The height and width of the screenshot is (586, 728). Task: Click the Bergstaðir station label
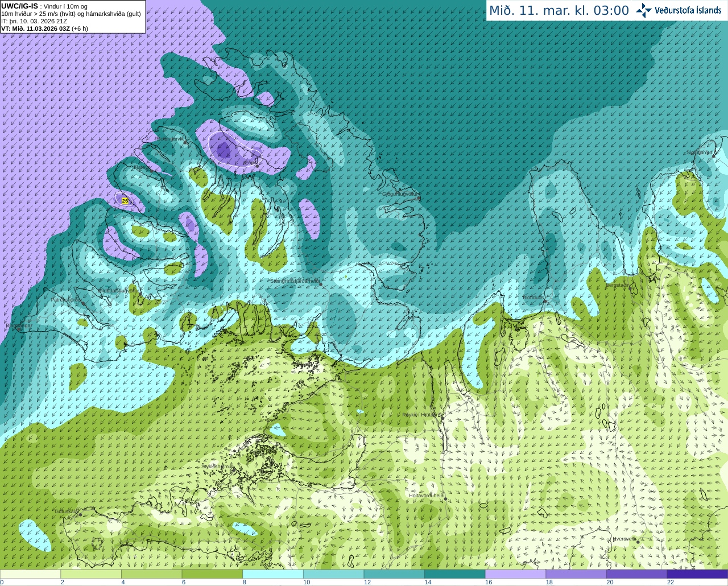coord(617,285)
